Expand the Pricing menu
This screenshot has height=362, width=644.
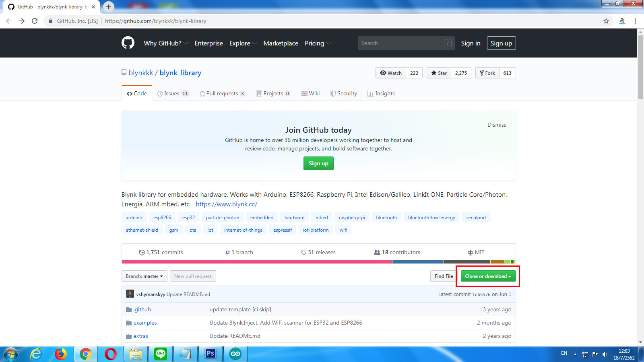pos(318,43)
